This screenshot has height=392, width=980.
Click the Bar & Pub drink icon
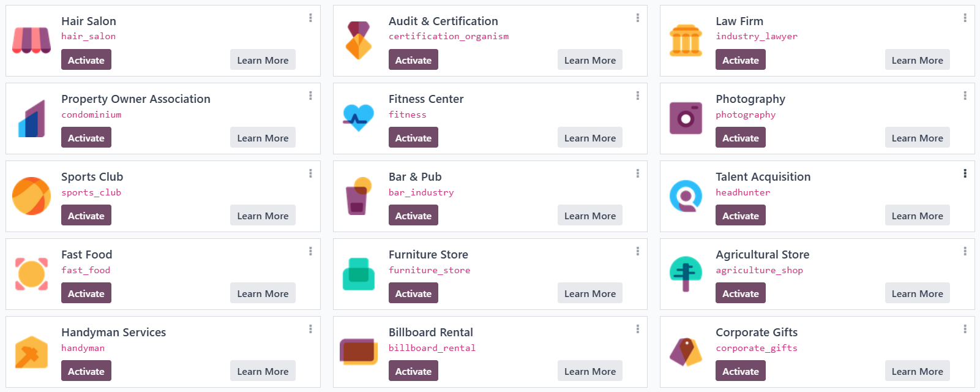tap(359, 196)
